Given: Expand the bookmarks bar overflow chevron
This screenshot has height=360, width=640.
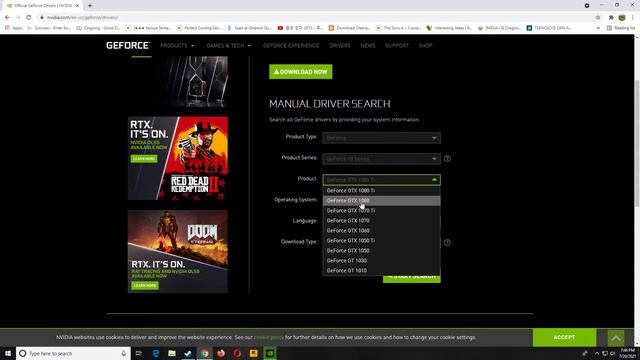Looking at the screenshot, I should tap(598, 28).
